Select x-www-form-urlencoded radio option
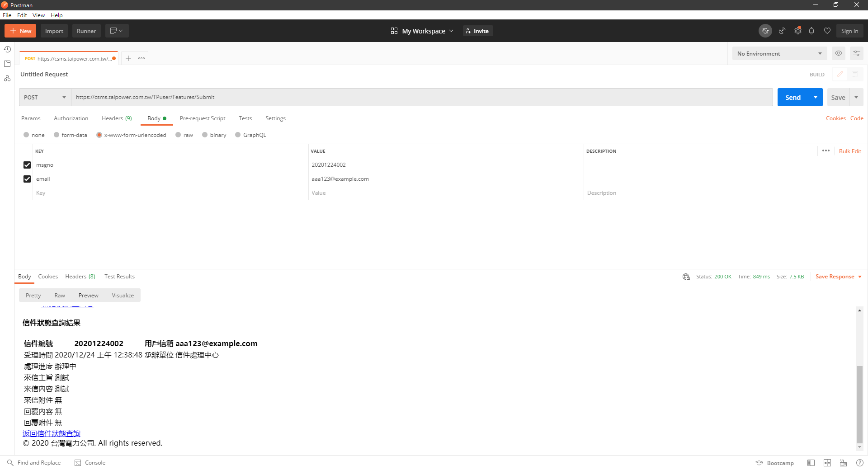The image size is (868, 470). click(99, 135)
